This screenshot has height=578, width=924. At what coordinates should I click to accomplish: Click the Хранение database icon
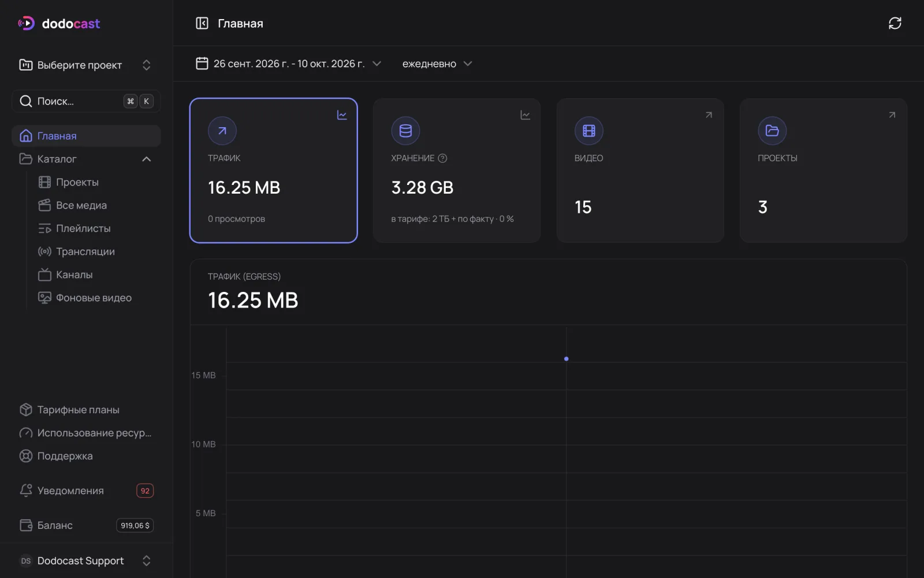(405, 131)
